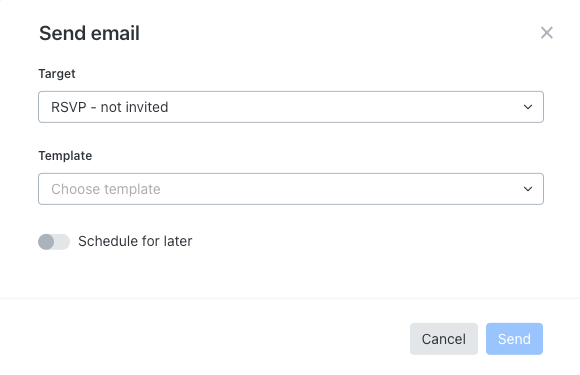The image size is (580, 375).
Task: Dismiss dialog using the grey Cancel button
Action: [x=444, y=339]
